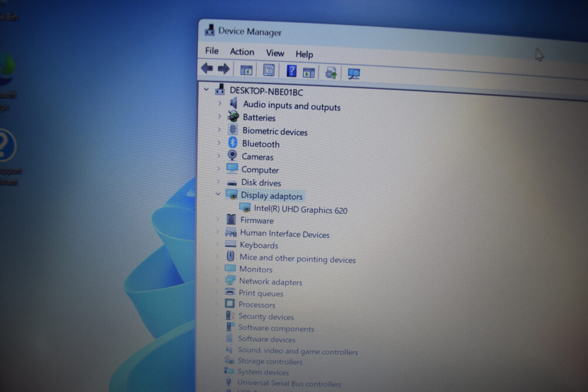Click the Update device driver icon
Image resolution: width=588 pixels, height=392 pixels.
(331, 73)
